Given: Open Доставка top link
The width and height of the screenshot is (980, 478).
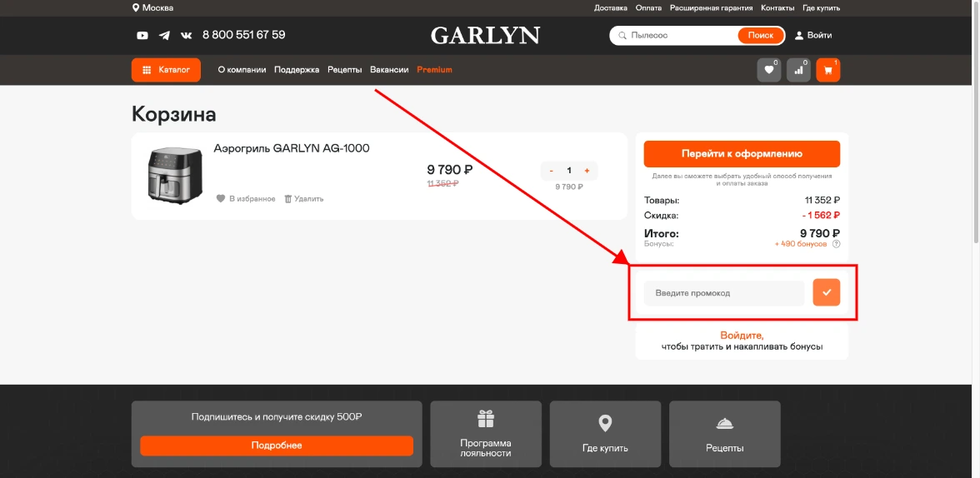Looking at the screenshot, I should (x=611, y=8).
